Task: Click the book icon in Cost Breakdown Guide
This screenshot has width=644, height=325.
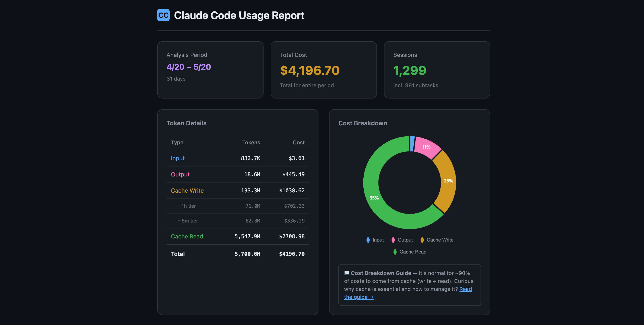Action: pyautogui.click(x=347, y=273)
